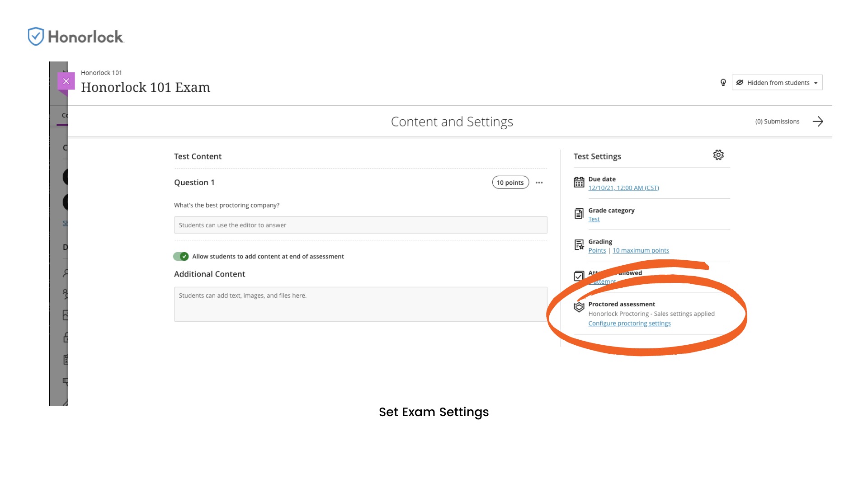Click the Grade category document icon
This screenshot has height=488, width=868.
pos(579,214)
